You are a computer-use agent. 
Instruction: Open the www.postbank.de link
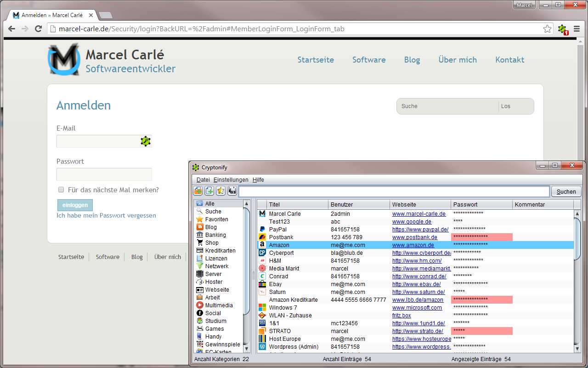[415, 237]
